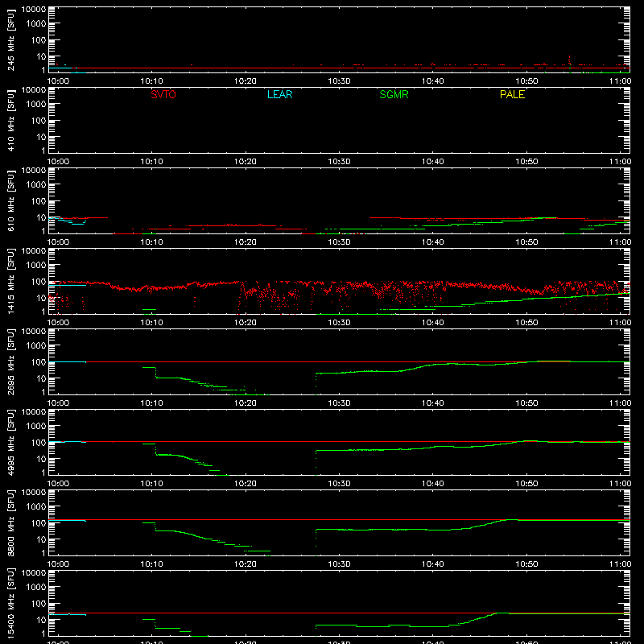Select the 410 MHz [SFU] axis title
The image size is (644, 644).
tap(11, 121)
